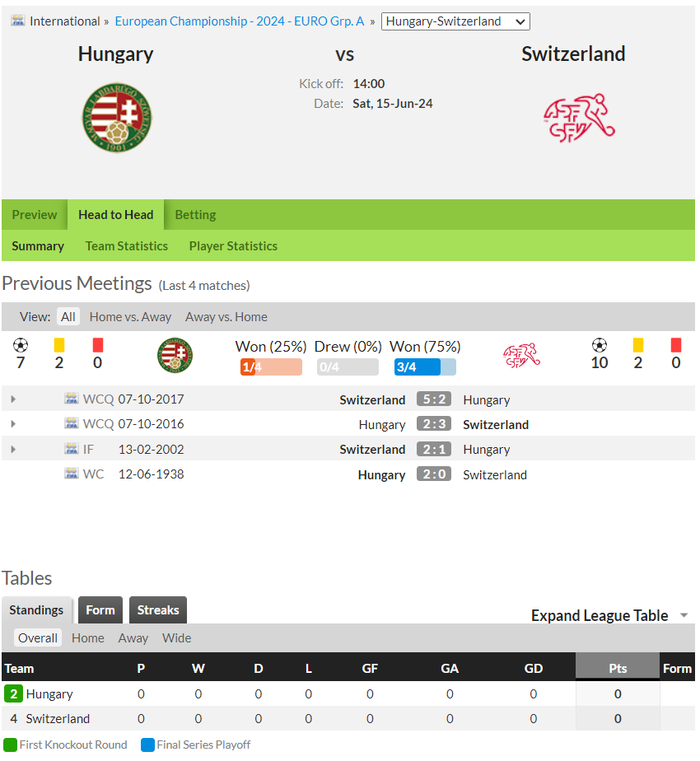Open the European Championship 2024 EURO Grp. A link

pos(240,21)
